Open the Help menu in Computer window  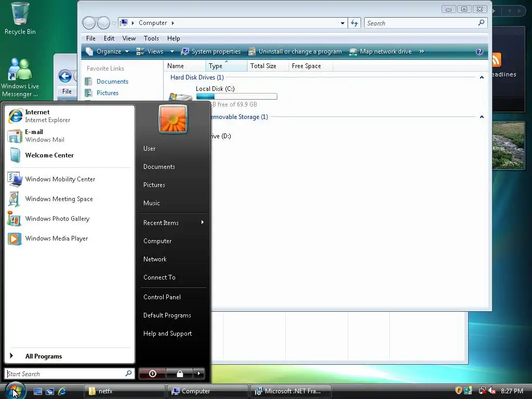(174, 38)
